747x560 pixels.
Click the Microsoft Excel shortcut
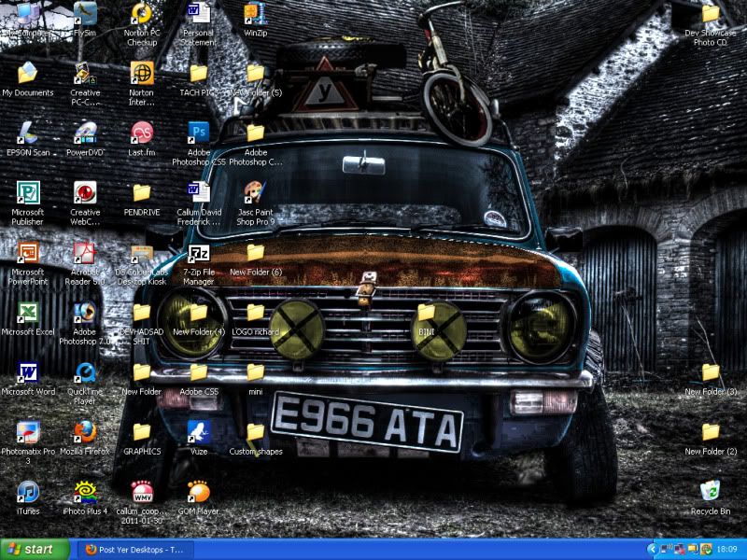tap(28, 313)
